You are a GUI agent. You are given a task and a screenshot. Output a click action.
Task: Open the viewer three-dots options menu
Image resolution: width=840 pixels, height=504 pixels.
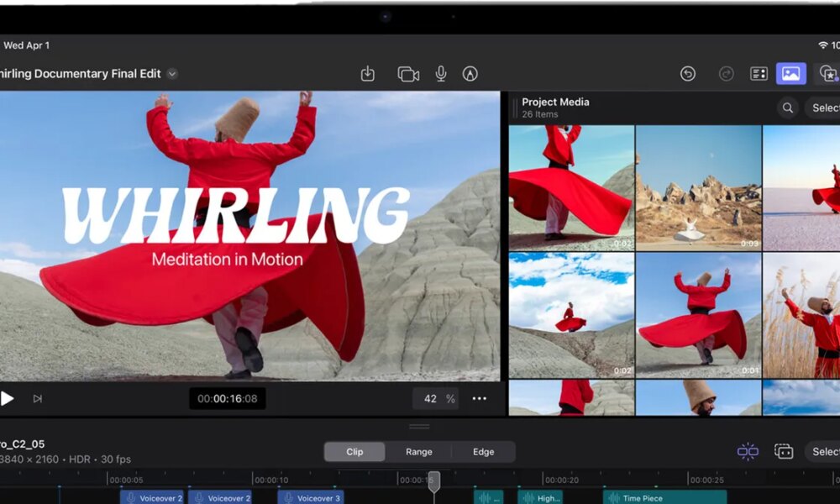480,399
